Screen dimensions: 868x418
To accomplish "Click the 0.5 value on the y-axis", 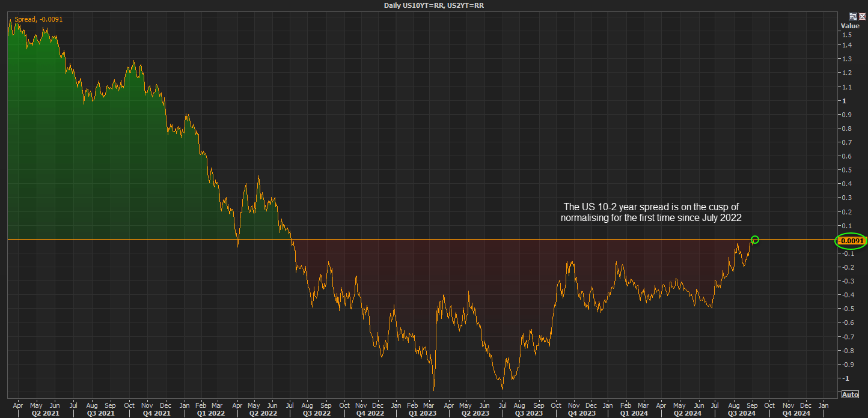I will coord(847,171).
